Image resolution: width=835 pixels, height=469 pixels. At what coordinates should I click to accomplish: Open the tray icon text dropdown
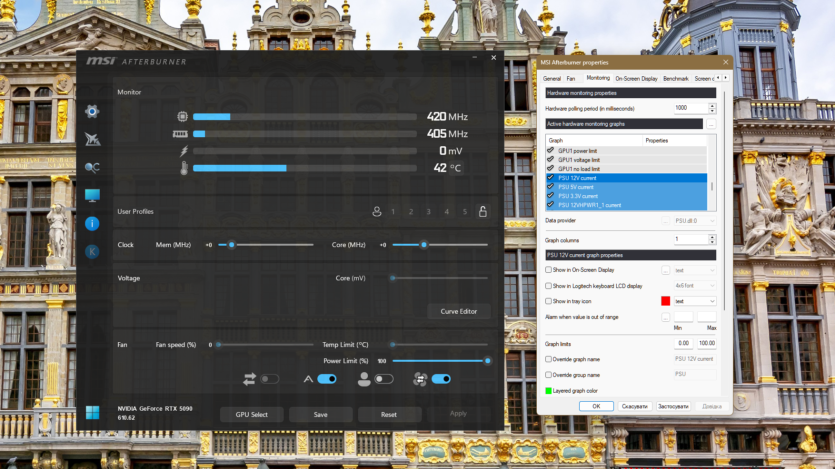[694, 301]
